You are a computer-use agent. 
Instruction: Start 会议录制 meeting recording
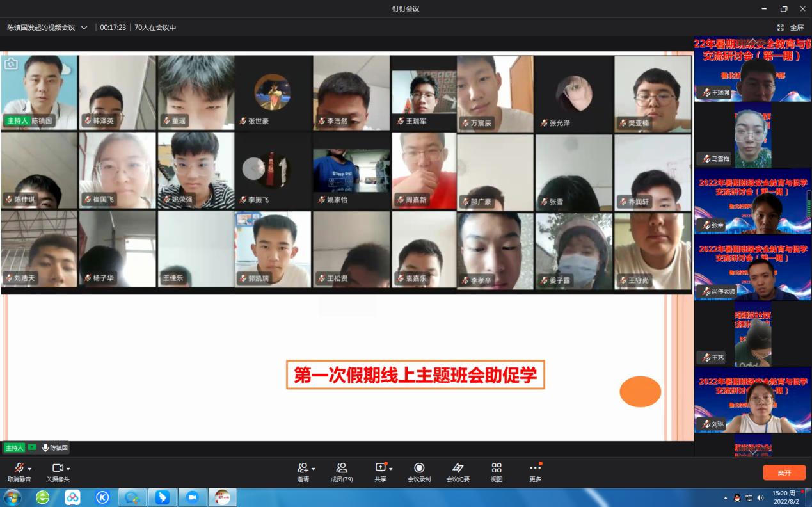pyautogui.click(x=419, y=472)
